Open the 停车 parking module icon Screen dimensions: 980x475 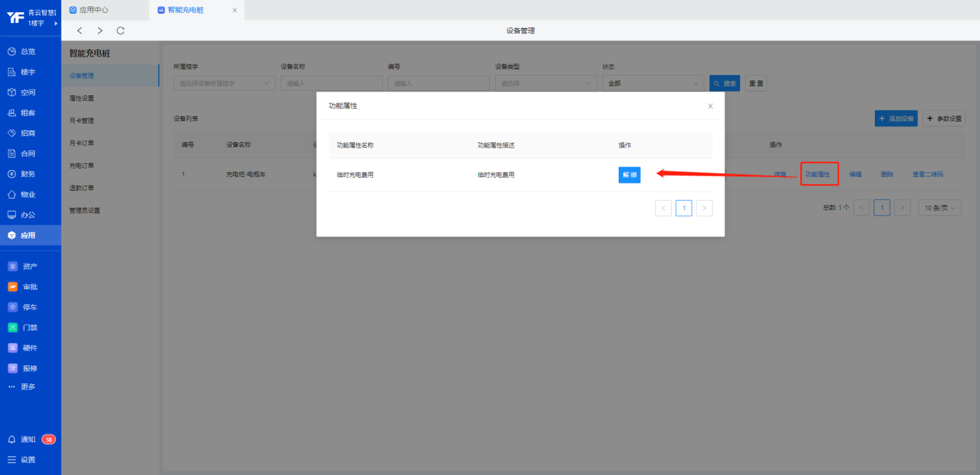(12, 307)
